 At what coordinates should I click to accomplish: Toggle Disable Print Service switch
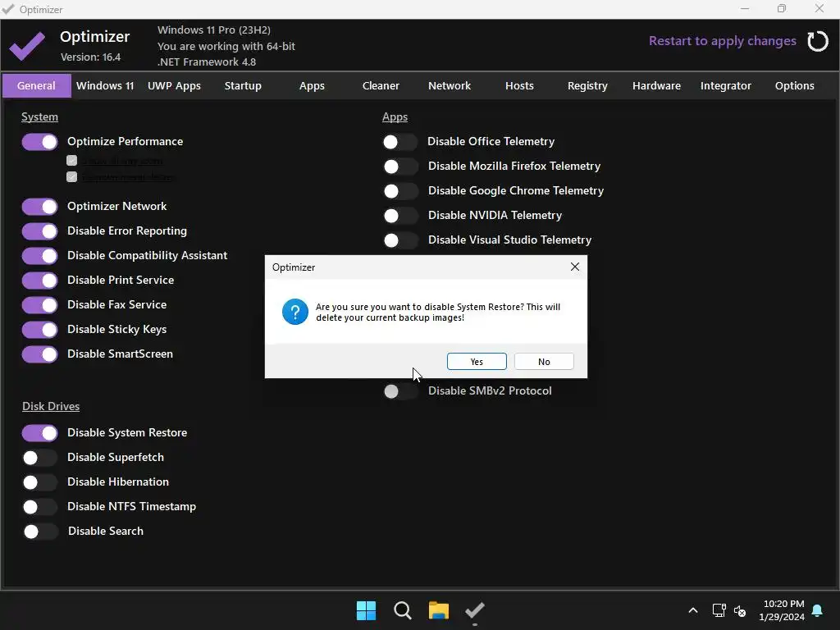(39, 281)
